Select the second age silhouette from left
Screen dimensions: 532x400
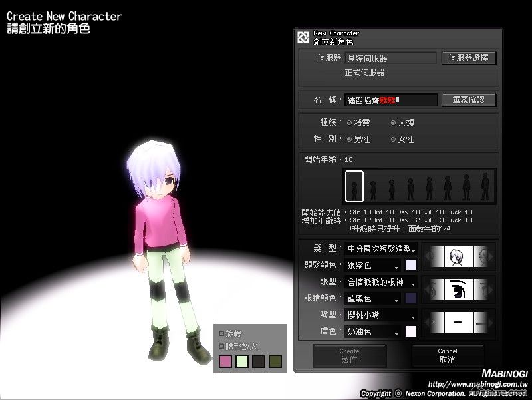373,187
